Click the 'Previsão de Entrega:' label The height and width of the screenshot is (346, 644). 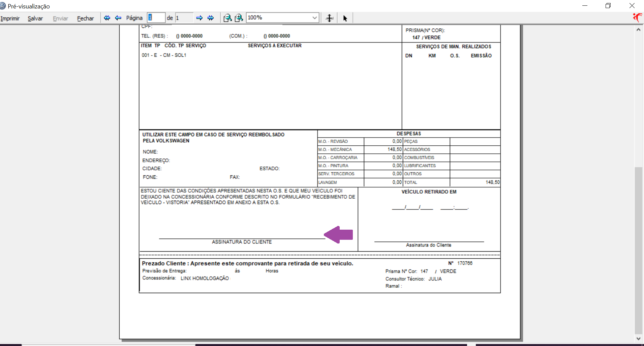[x=164, y=271]
